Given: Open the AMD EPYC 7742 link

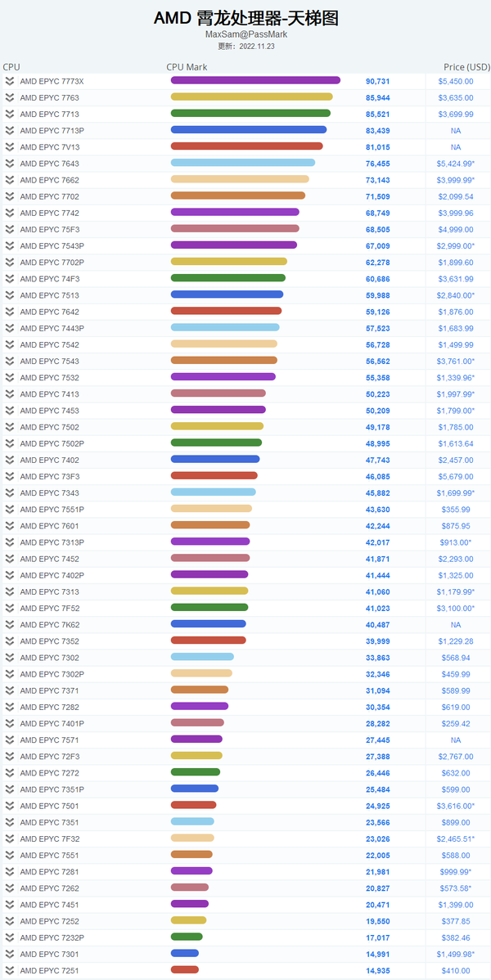Looking at the screenshot, I should point(49,214).
